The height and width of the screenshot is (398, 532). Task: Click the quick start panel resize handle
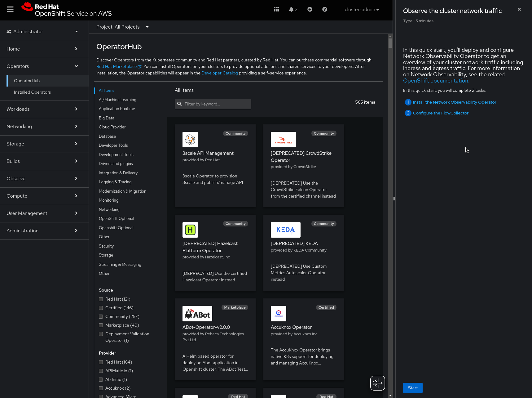tap(394, 199)
